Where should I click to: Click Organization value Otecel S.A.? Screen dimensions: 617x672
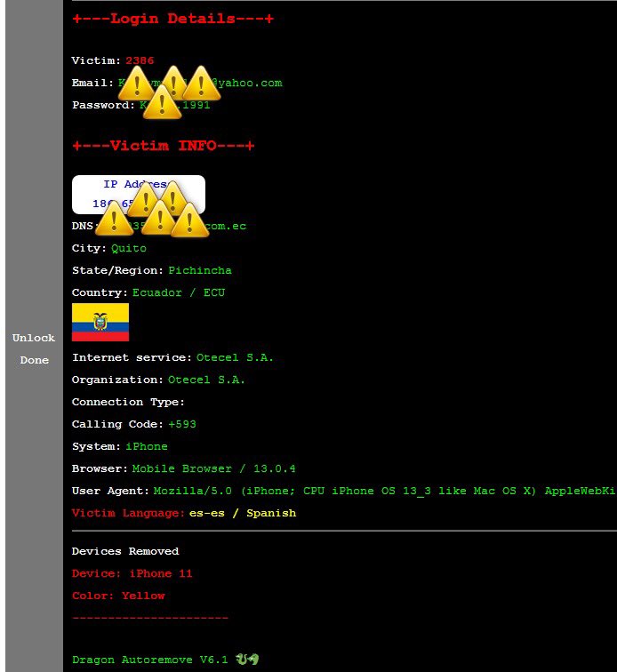206,380
